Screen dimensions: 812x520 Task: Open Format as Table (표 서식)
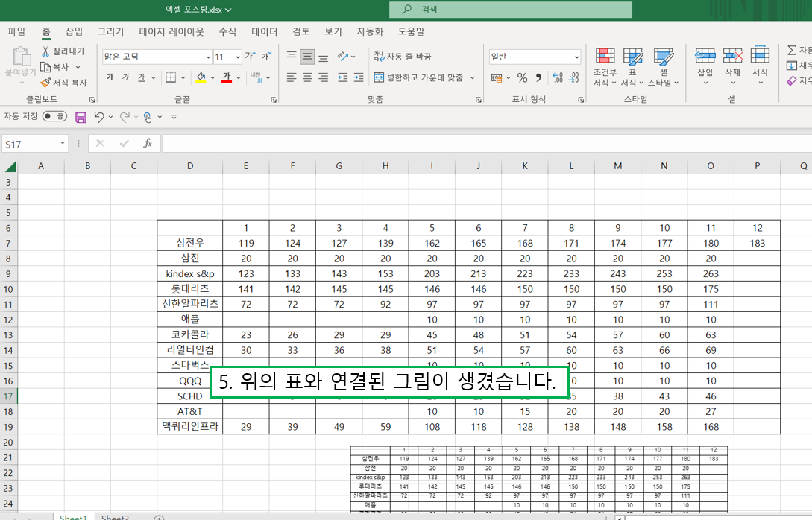coord(632,66)
